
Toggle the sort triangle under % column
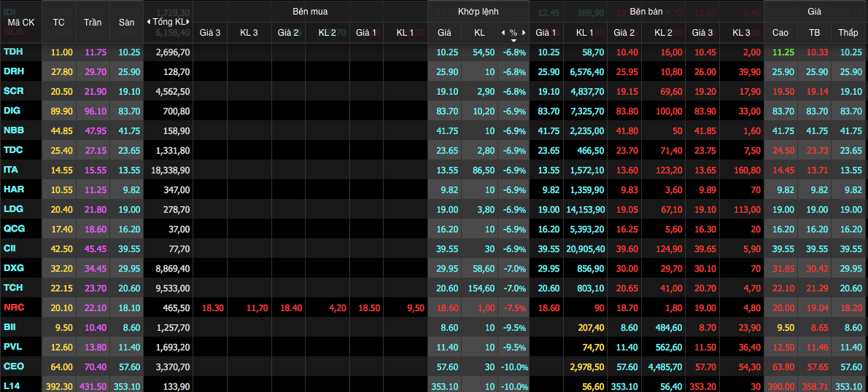tap(514, 40)
